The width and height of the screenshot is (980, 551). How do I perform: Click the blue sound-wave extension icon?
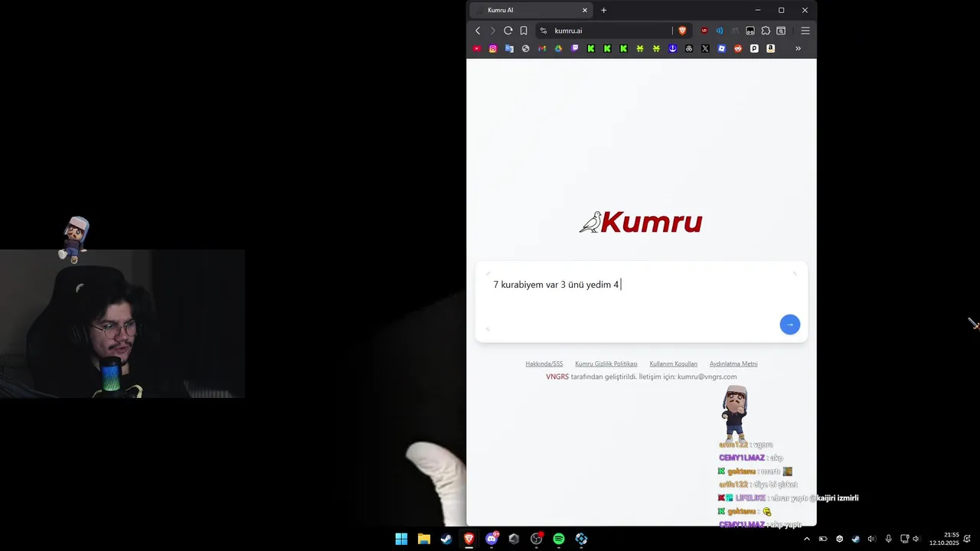point(720,31)
